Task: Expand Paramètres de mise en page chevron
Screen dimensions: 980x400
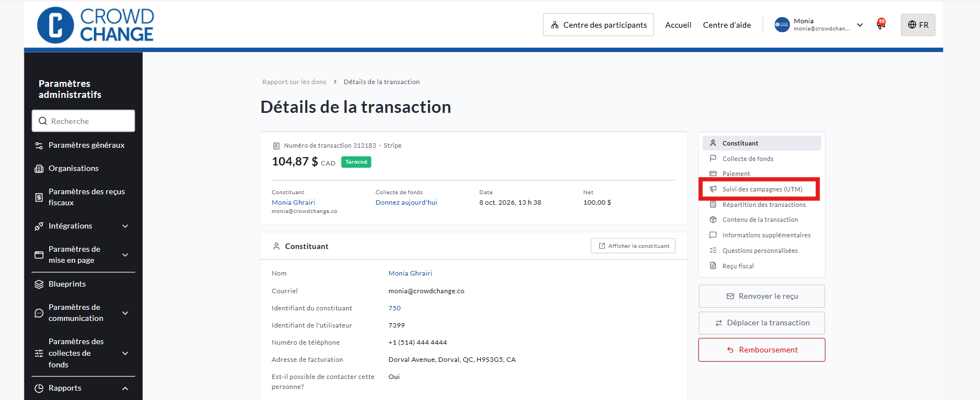Action: point(125,255)
